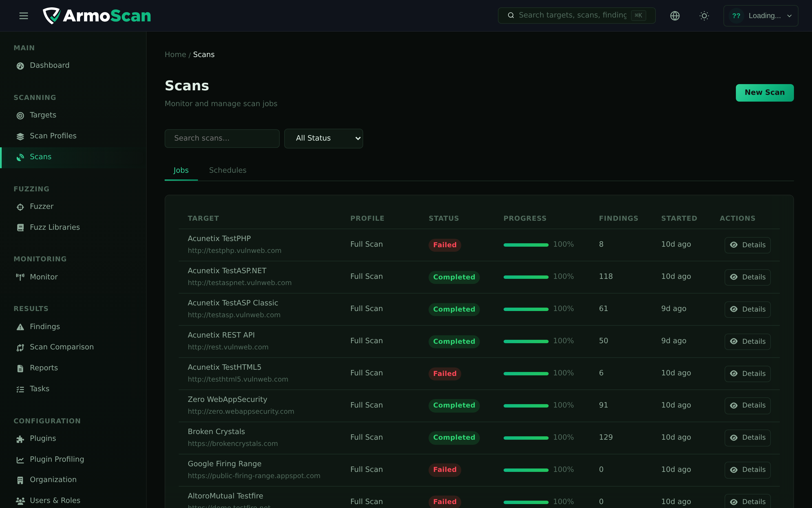Open details for Broken Crystals
Screen dimensions: 812x508
click(x=747, y=438)
